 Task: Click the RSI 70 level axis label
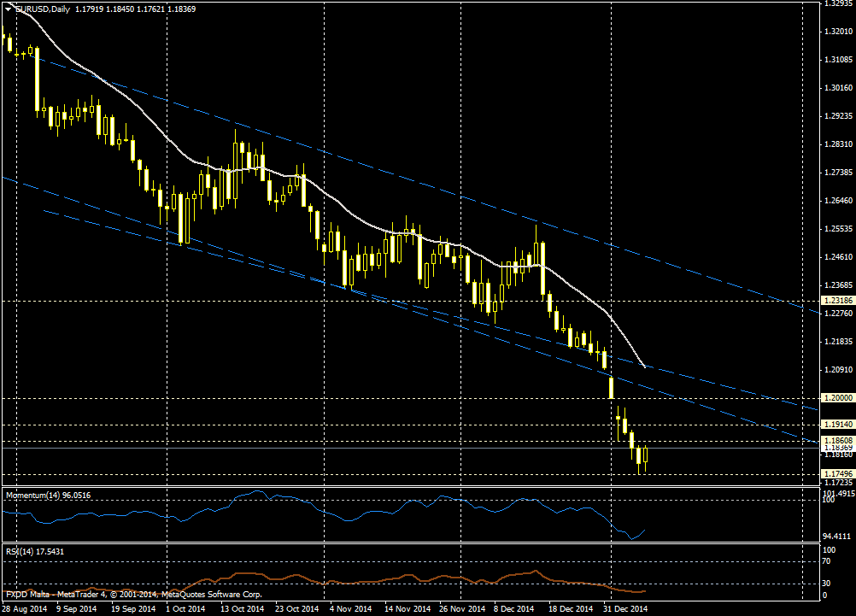coord(826,562)
